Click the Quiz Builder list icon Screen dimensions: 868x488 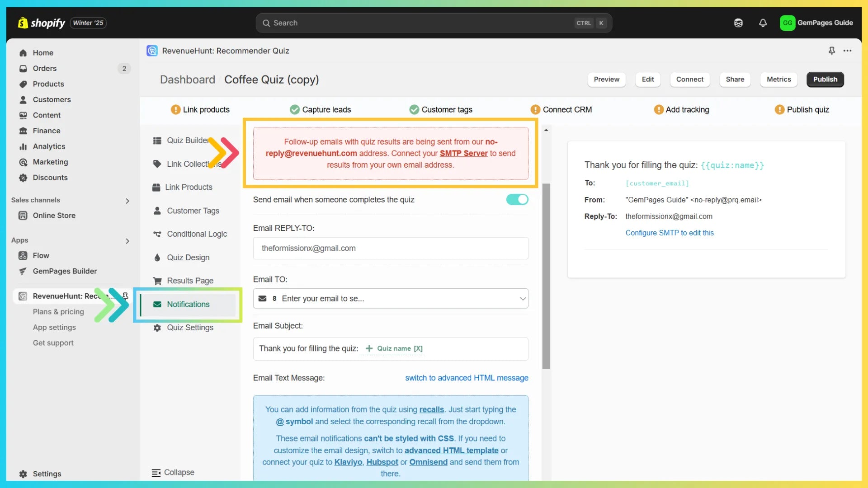click(157, 141)
